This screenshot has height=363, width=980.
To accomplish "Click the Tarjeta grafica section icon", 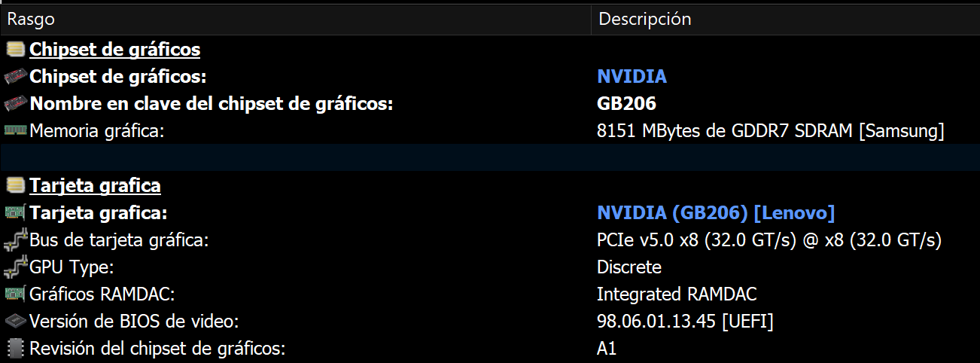I will 15,185.
